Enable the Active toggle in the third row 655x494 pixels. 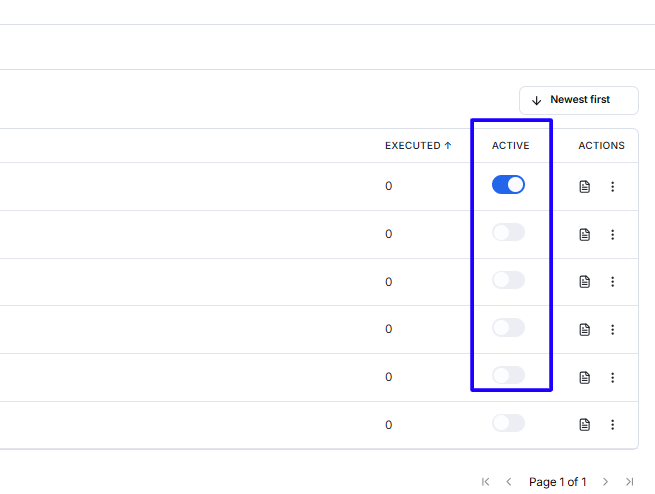point(508,280)
